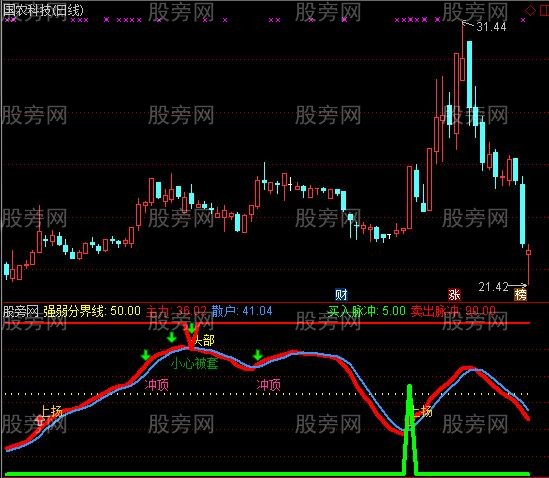Select the 买入脉冲: 5.00 indicator label
549x478 pixels.
367,311
